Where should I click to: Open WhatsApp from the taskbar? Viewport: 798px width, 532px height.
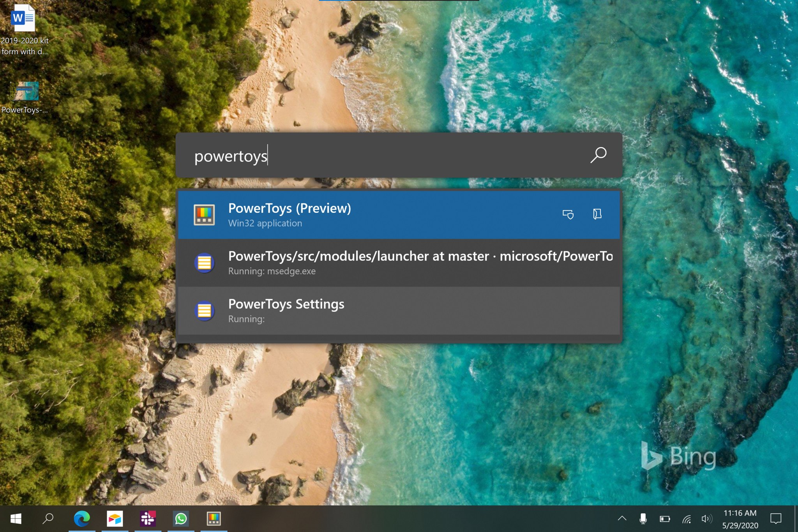tap(181, 519)
